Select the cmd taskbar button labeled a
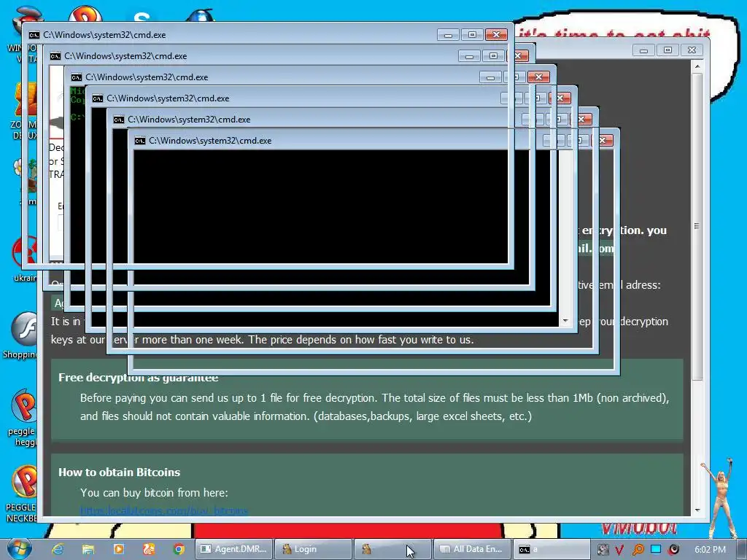 [x=551, y=549]
